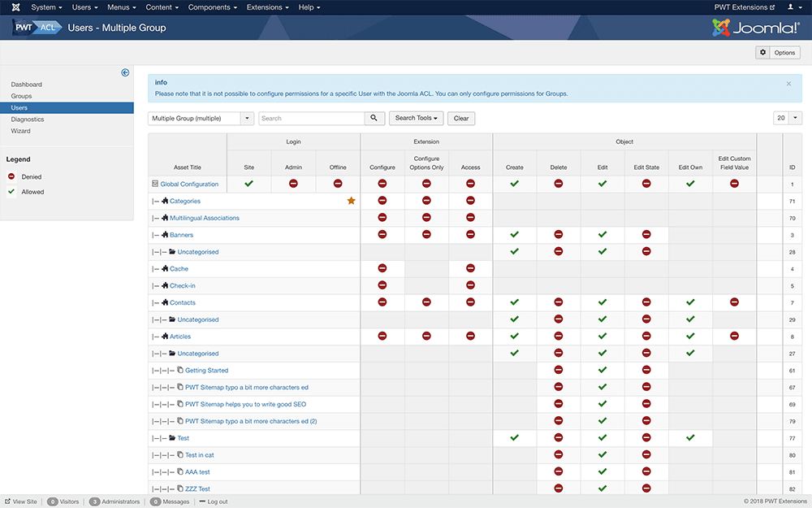Click the Banners component icon
The height and width of the screenshot is (508, 812).
pyautogui.click(x=165, y=234)
